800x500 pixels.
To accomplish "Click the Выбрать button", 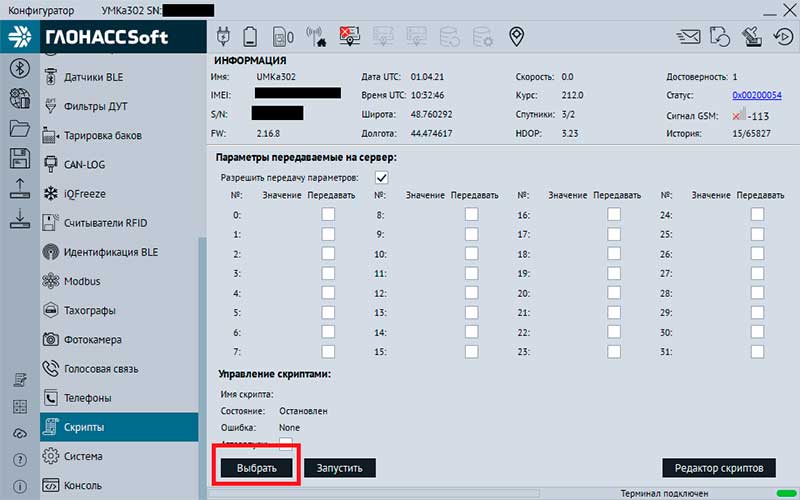I will pyautogui.click(x=257, y=468).
